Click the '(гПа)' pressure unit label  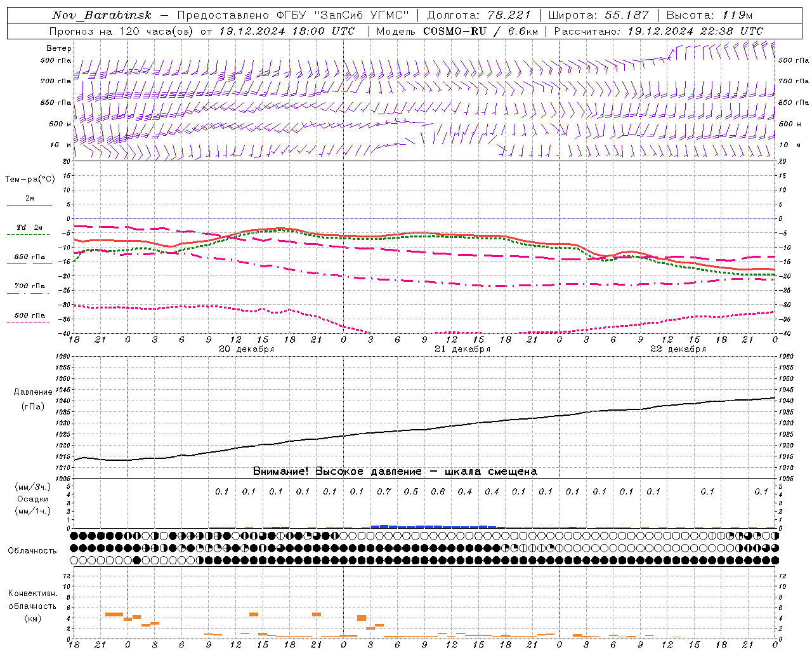(x=33, y=407)
